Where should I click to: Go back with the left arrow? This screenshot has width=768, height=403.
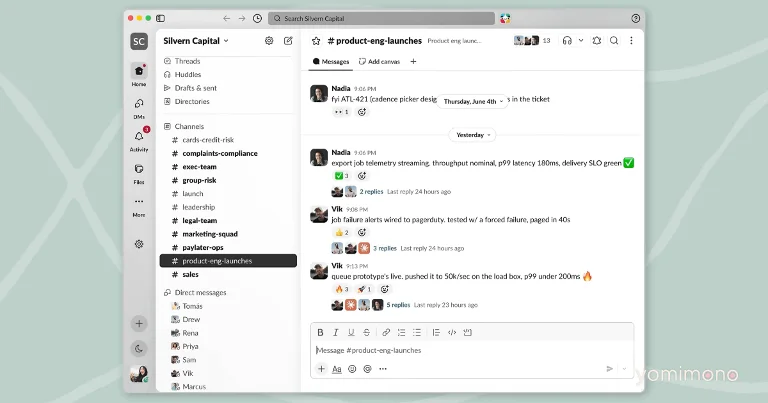point(226,18)
